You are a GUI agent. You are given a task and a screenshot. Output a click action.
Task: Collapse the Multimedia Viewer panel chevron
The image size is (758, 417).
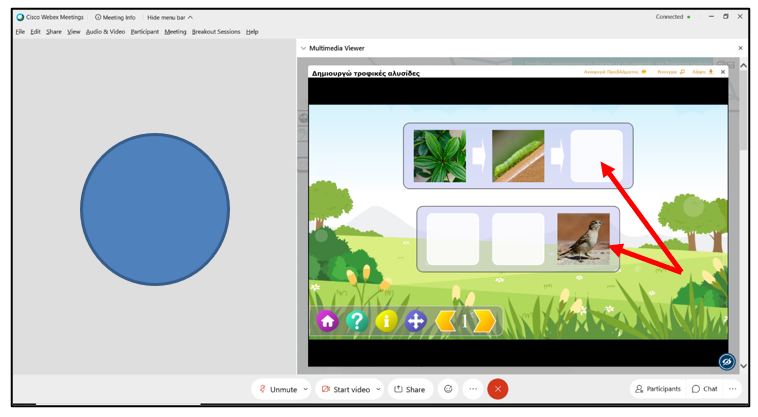[303, 48]
